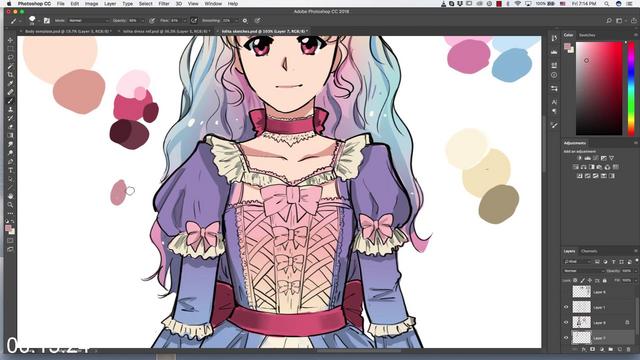Select the Move tool
This screenshot has width=640, height=360.
pyautogui.click(x=10, y=40)
